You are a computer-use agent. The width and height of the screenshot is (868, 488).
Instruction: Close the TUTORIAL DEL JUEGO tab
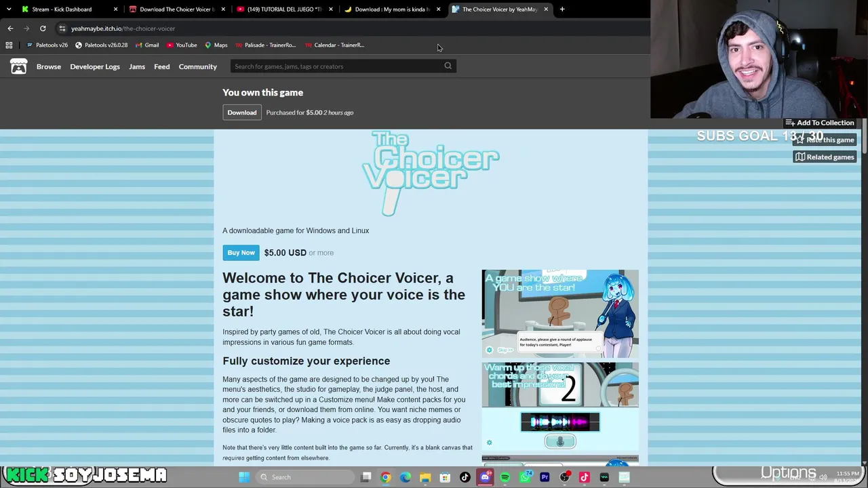point(331,9)
